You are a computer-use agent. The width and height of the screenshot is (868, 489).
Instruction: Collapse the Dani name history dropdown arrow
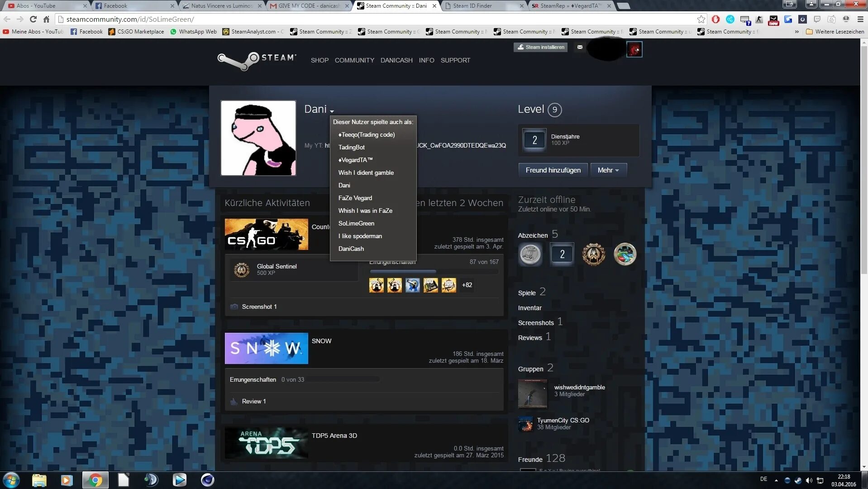(332, 111)
